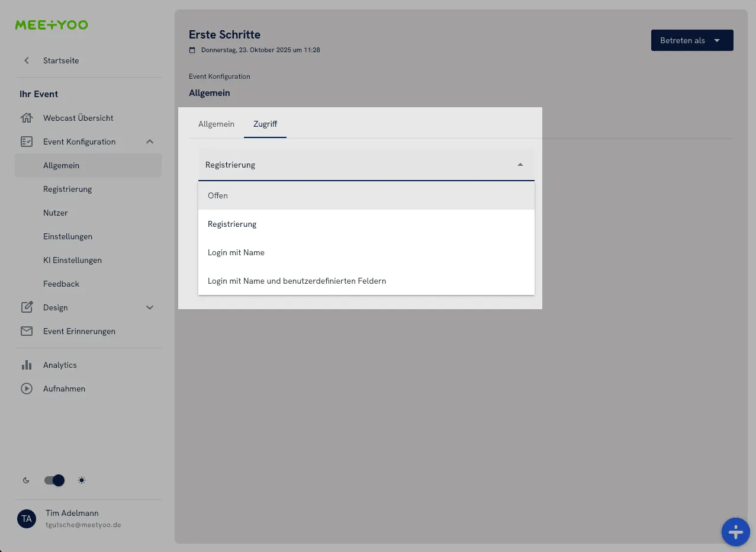Click the TA user avatar
Image resolution: width=756 pixels, height=552 pixels.
click(x=27, y=519)
